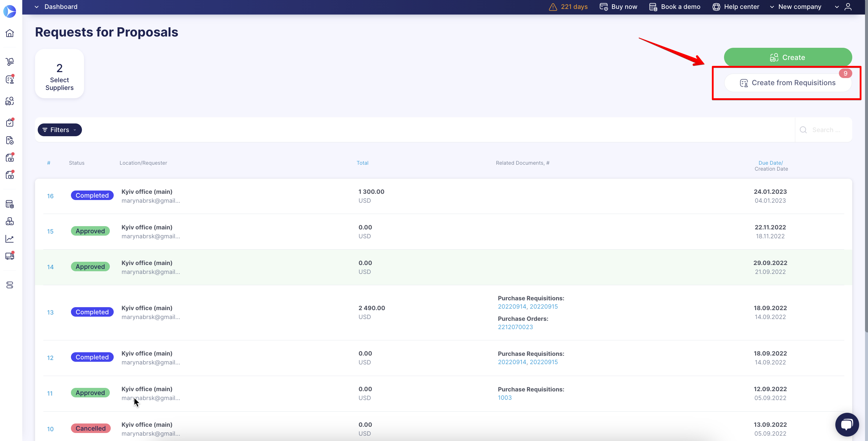Open purchase order link 2212070023
Image resolution: width=868 pixels, height=441 pixels.
(515, 327)
